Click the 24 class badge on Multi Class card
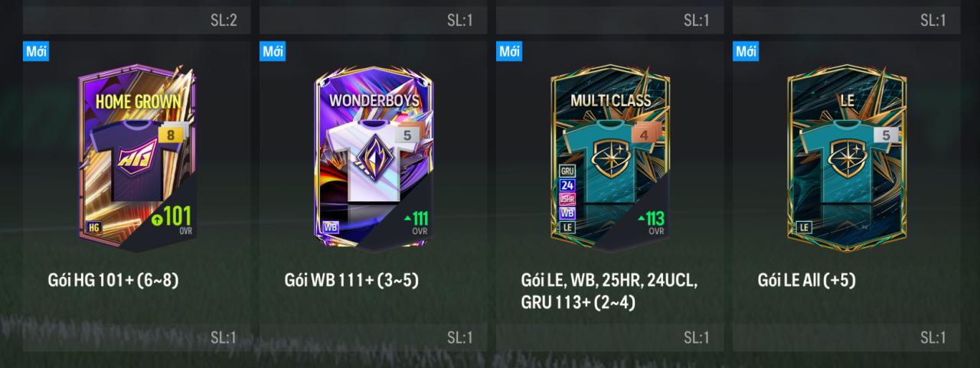This screenshot has height=368, width=980. 567,185
